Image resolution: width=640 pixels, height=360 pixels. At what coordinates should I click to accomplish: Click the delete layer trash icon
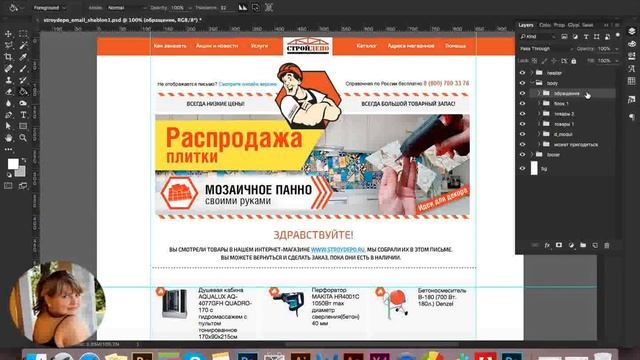click(607, 245)
